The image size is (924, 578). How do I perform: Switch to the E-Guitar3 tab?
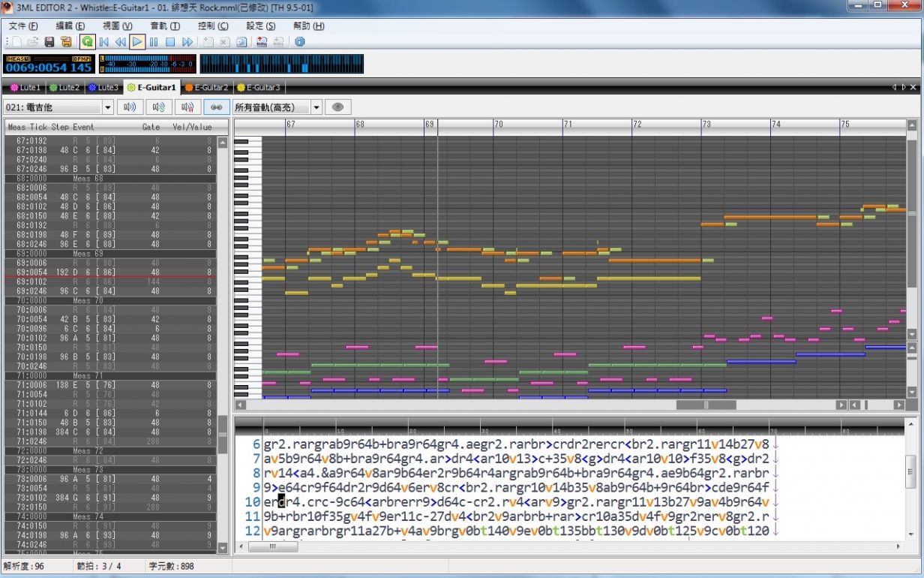pos(258,88)
